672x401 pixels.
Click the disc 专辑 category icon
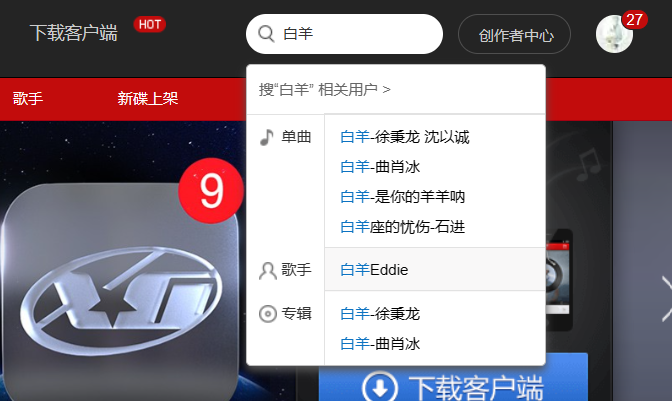tap(268, 314)
